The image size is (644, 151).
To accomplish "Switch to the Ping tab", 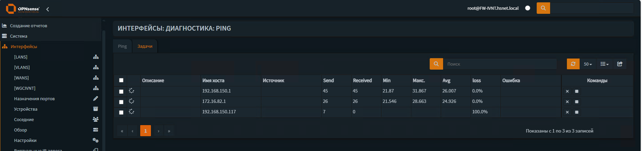I will 122,46.
